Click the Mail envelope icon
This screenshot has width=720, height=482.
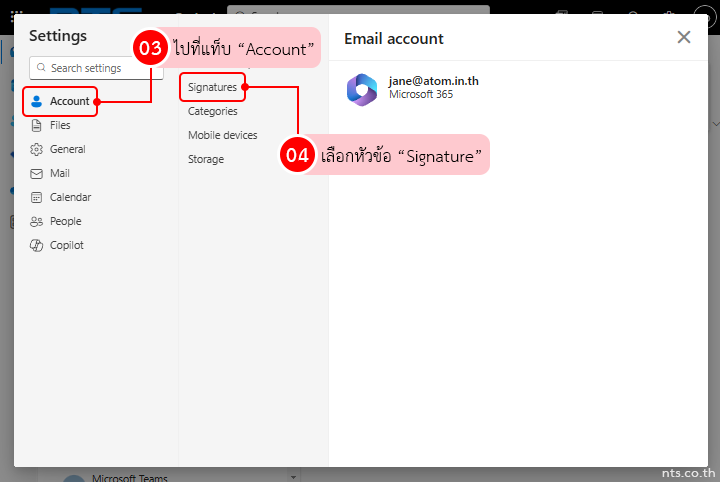point(36,174)
